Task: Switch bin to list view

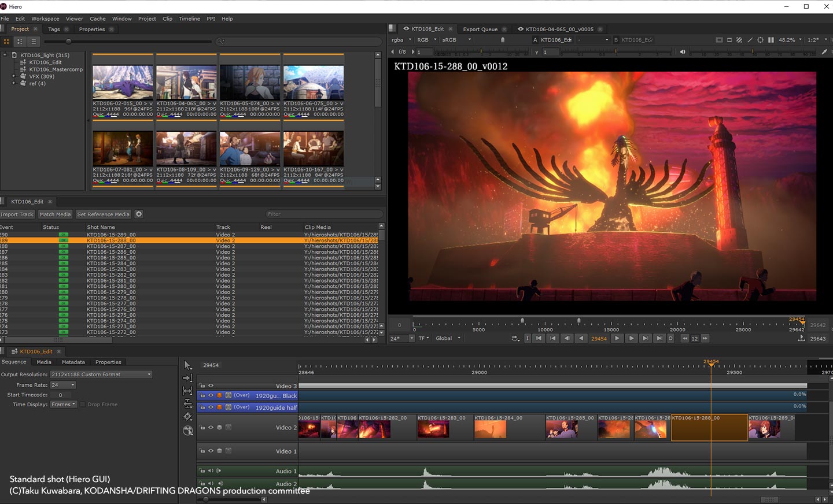Action: pyautogui.click(x=34, y=42)
